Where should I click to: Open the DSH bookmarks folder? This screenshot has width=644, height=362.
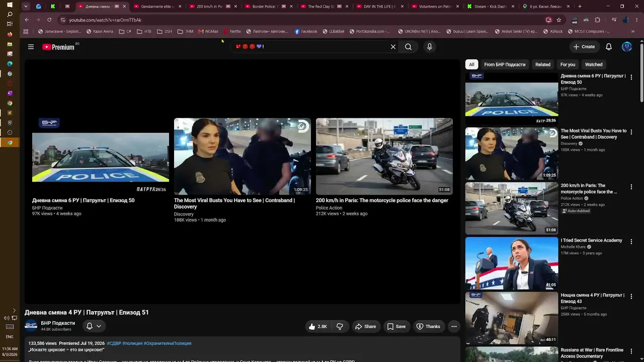tap(164, 31)
